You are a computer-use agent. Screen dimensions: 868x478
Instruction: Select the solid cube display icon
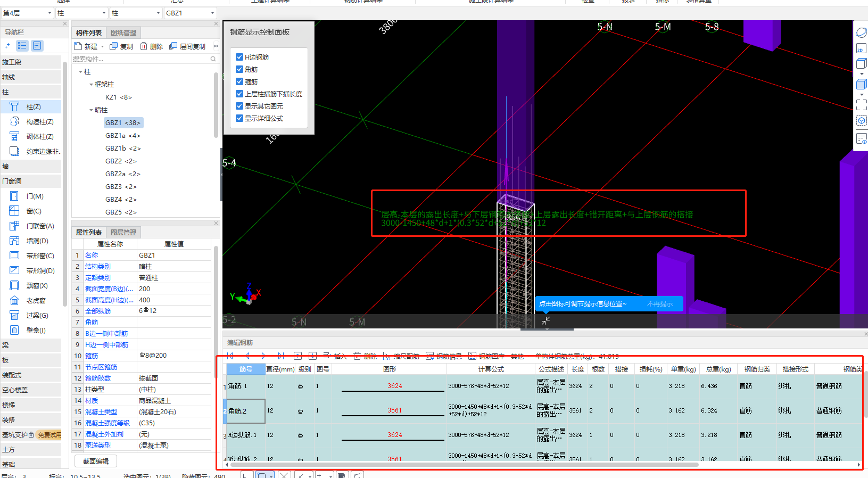(x=861, y=84)
